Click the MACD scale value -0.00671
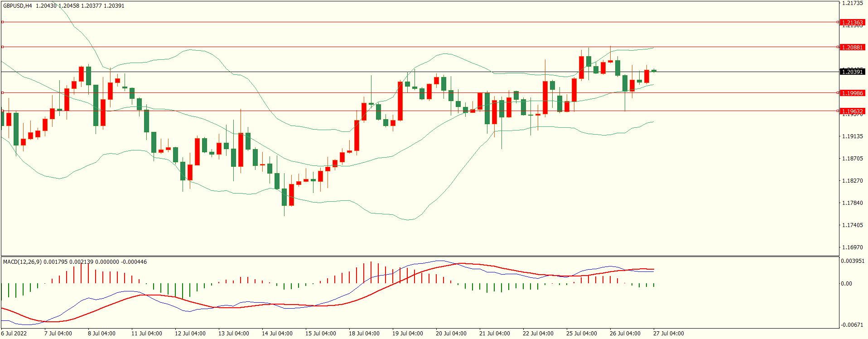The width and height of the screenshot is (868, 339). click(852, 325)
